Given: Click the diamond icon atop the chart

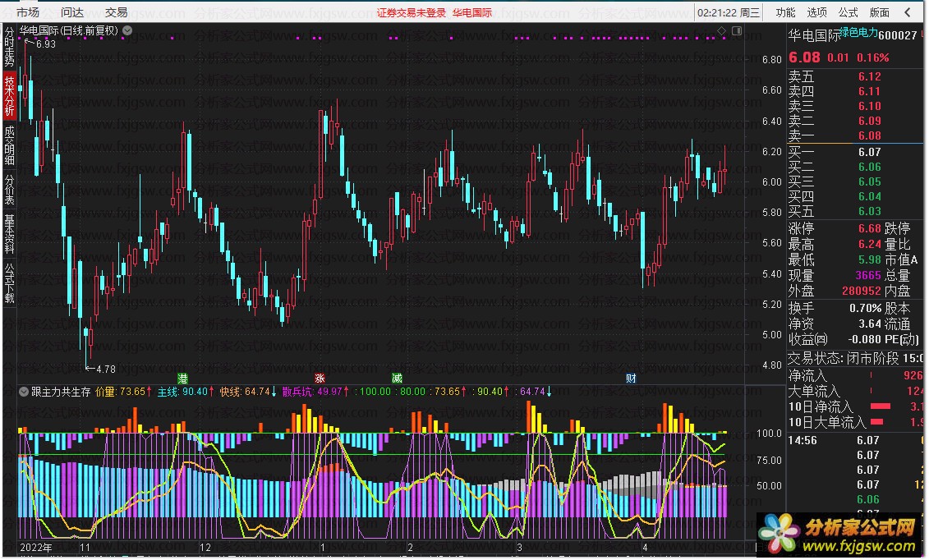Looking at the screenshot, I should (721, 30).
